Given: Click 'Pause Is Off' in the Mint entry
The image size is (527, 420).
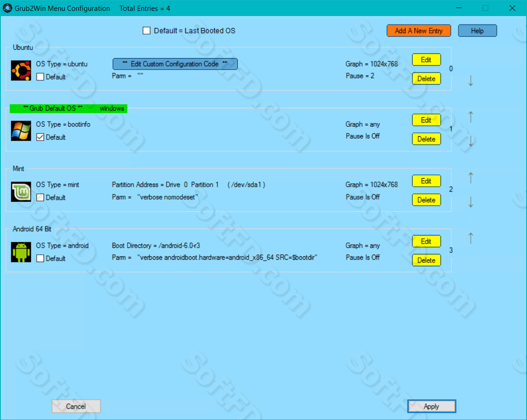Looking at the screenshot, I should 363,197.
